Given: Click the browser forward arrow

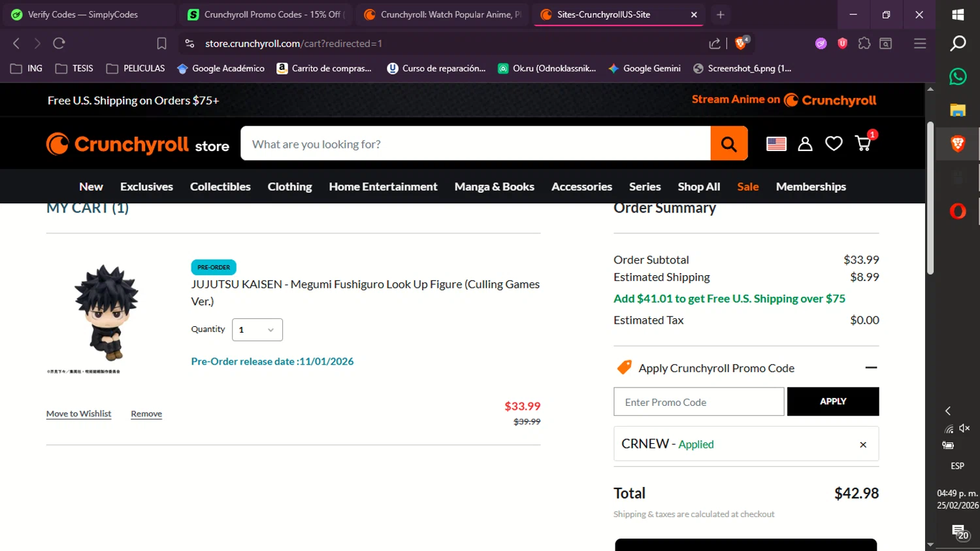Looking at the screenshot, I should coord(37,43).
